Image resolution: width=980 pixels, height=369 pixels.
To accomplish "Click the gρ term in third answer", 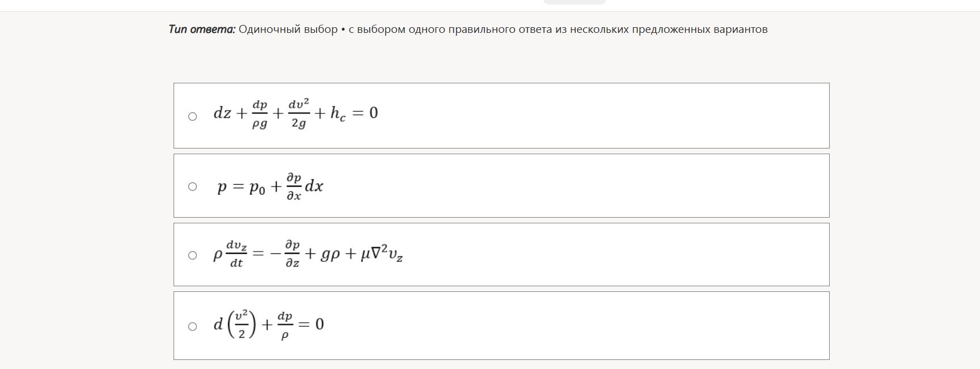I will 330,254.
